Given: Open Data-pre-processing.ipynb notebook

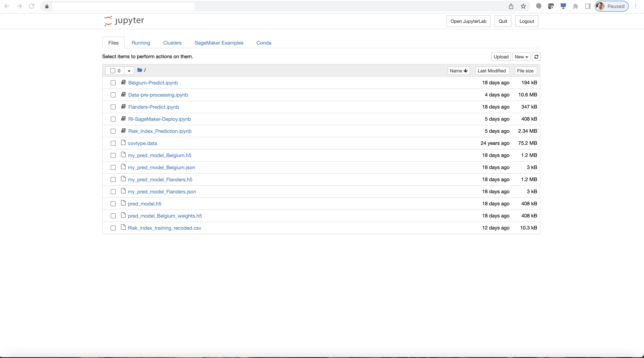Looking at the screenshot, I should [x=158, y=95].
